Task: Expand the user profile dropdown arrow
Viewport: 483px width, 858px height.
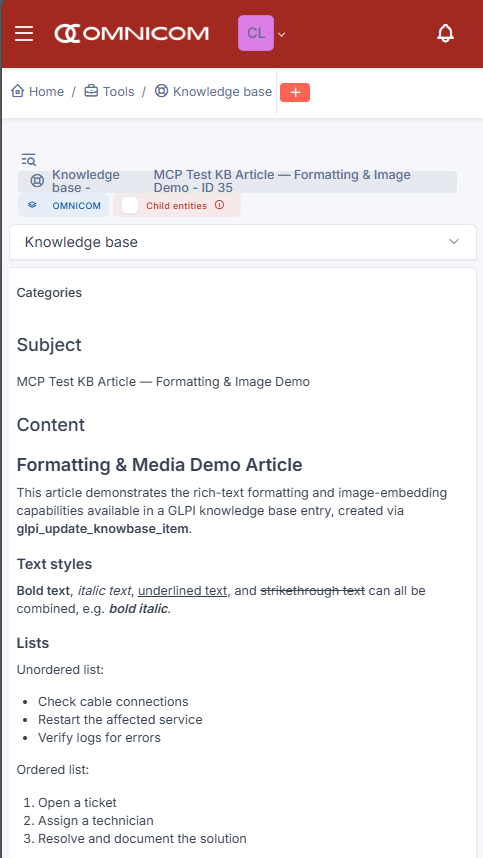Action: point(282,34)
